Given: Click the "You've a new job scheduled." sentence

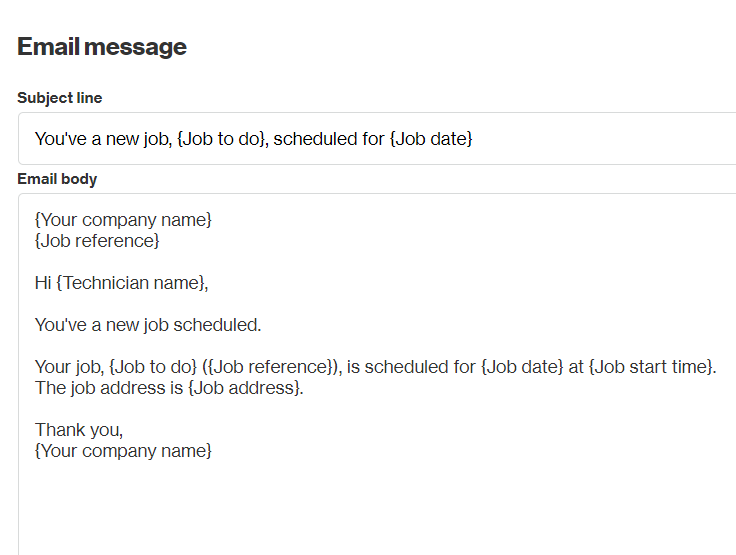Looking at the screenshot, I should (147, 325).
